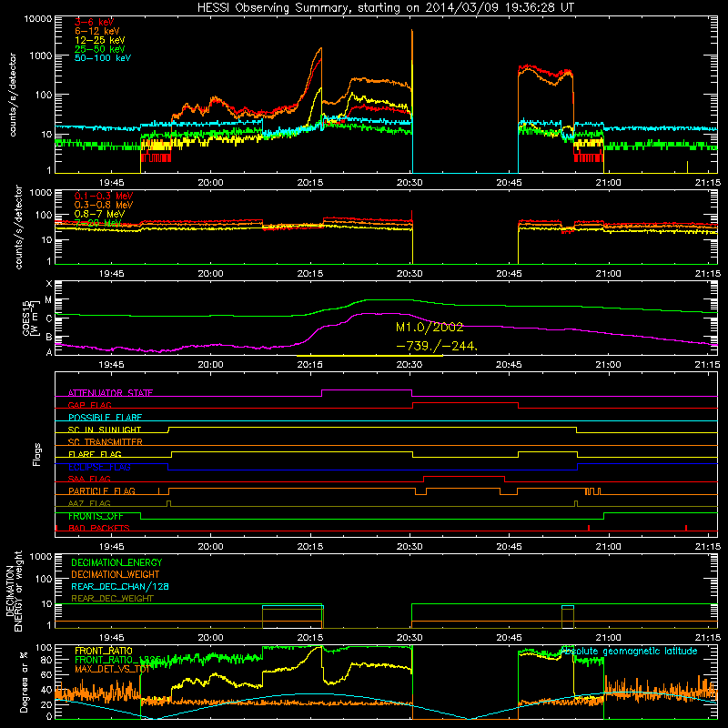Click the Degrees or % axis label
Screen dimensions: 728x728
tap(24, 682)
